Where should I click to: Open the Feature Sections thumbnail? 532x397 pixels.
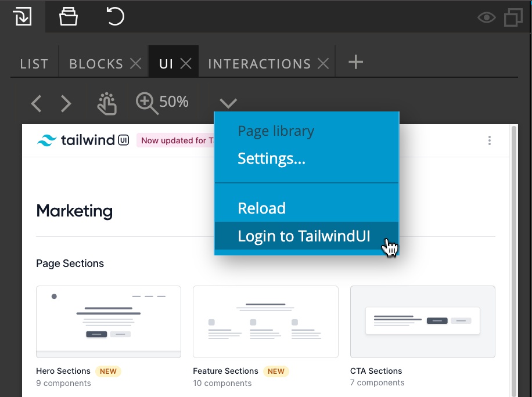(x=265, y=322)
